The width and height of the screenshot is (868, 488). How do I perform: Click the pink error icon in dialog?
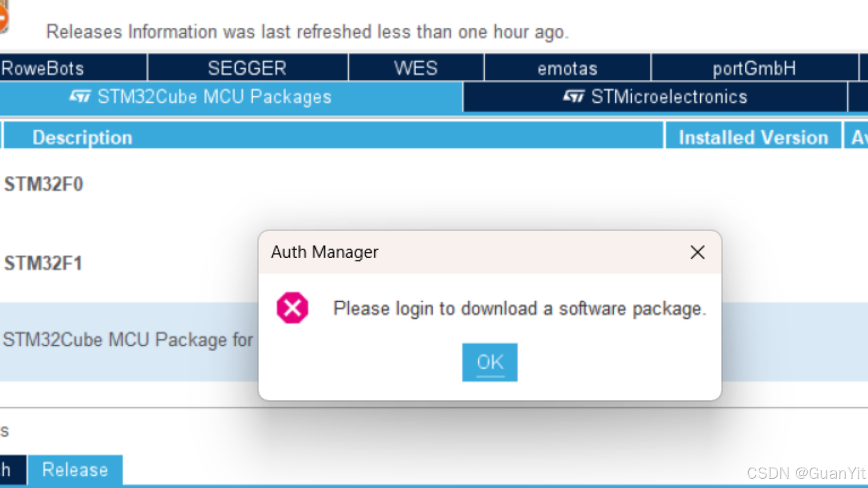pos(292,308)
